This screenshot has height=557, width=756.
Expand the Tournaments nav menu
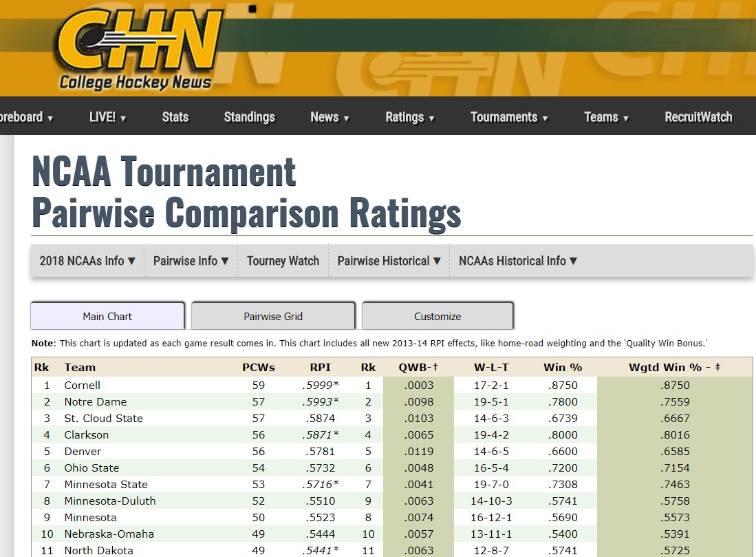(509, 117)
